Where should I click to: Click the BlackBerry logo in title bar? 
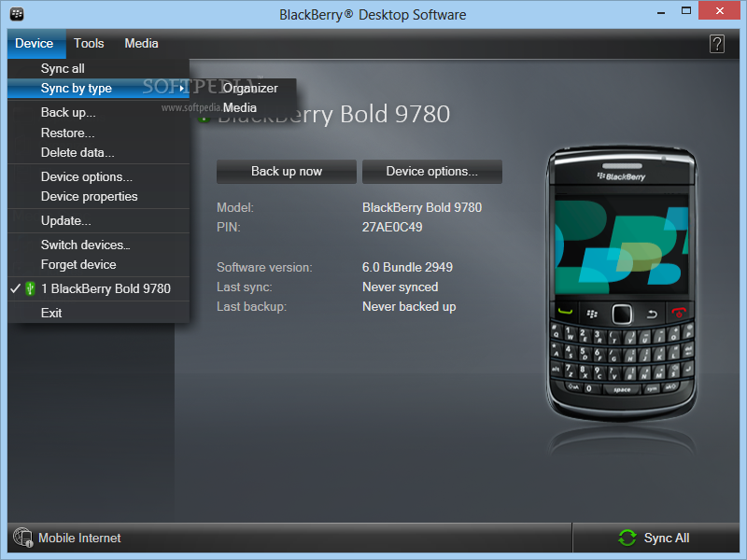[x=17, y=14]
